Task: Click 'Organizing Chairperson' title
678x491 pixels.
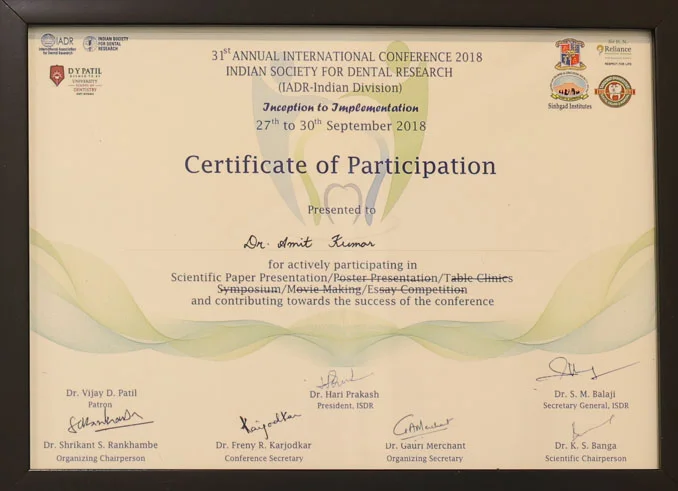Action: [x=101, y=458]
